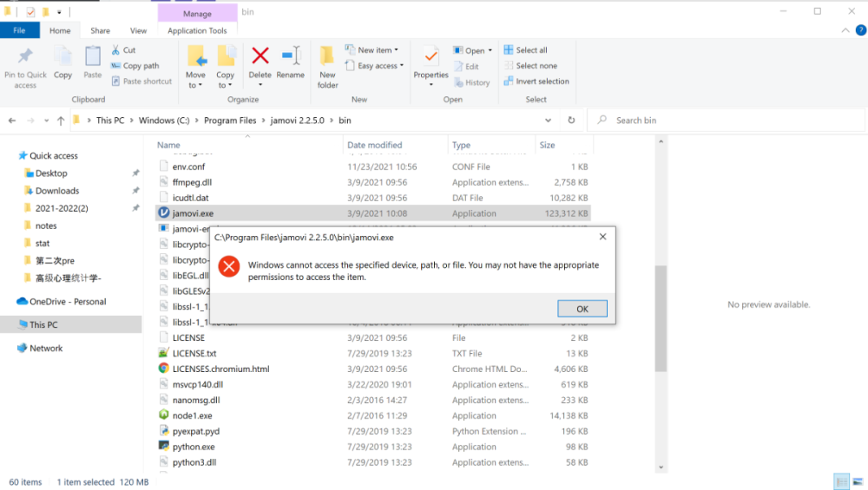Viewport: 868px width, 490px height.
Task: Switch to the Share tab
Action: (100, 30)
